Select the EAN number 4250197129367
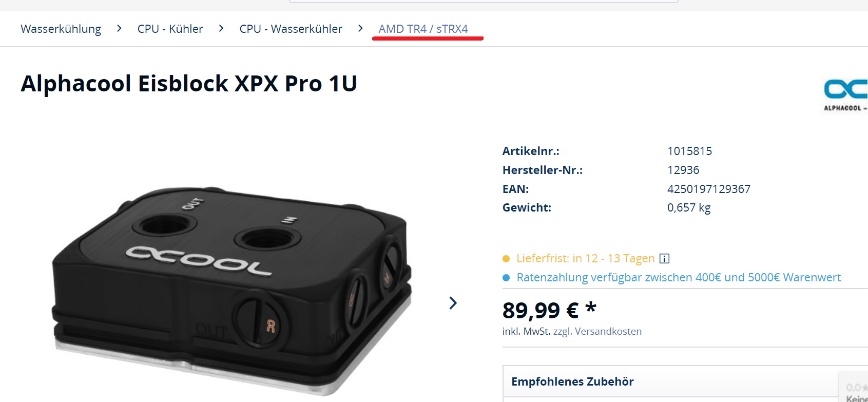The image size is (868, 402). [x=709, y=189]
